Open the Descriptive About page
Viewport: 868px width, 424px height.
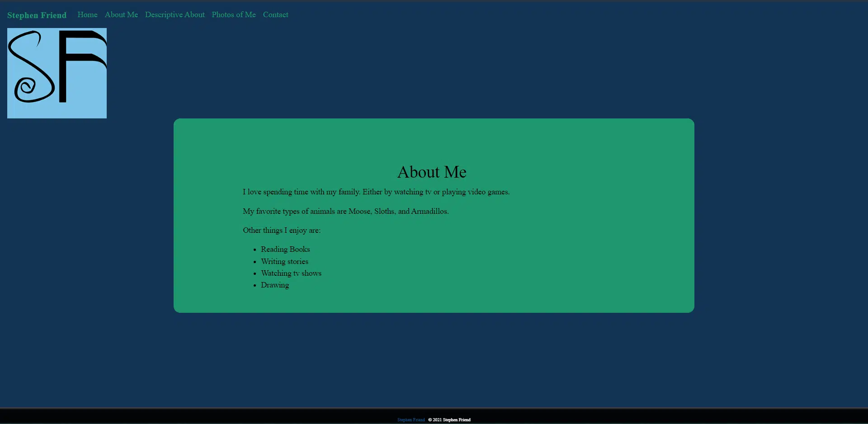tap(175, 14)
